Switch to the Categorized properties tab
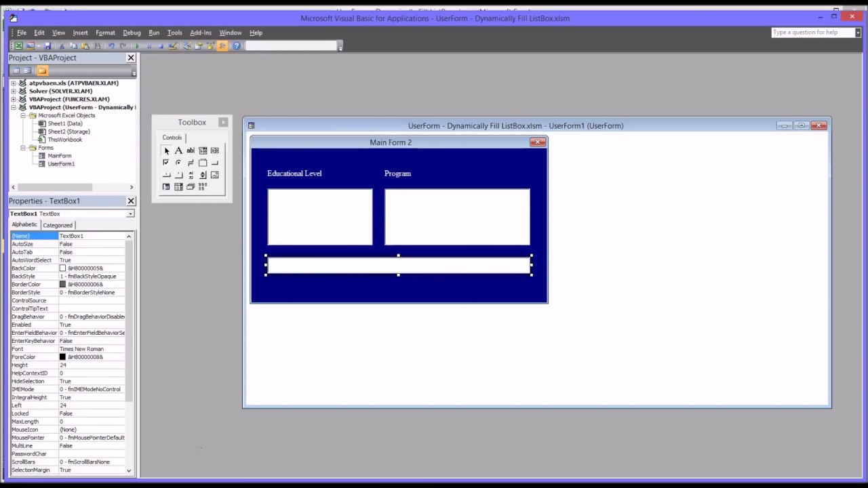The height and width of the screenshot is (488, 868). tap(58, 225)
